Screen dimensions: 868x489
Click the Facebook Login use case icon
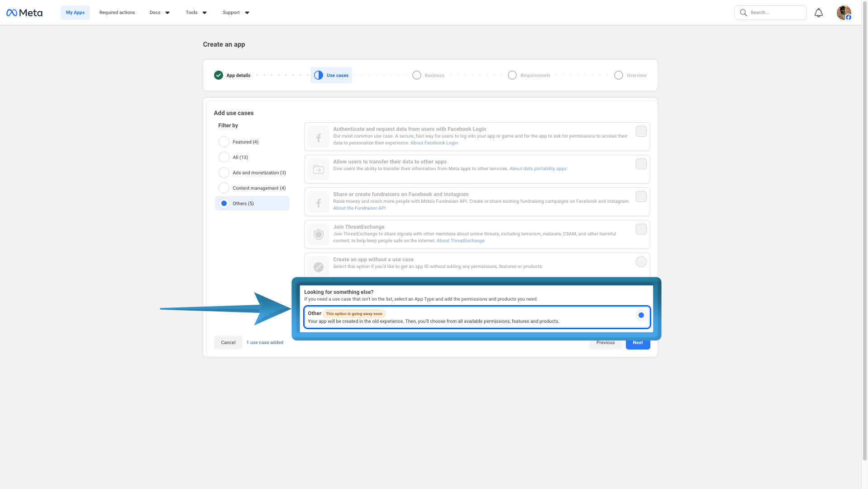point(319,137)
